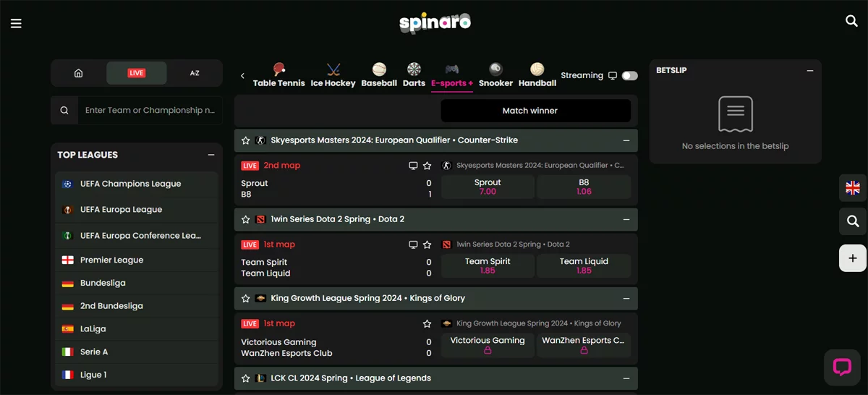Collapse the Skyesports Masters 2024 section
Viewport: 868px width, 395px height.
pos(626,140)
